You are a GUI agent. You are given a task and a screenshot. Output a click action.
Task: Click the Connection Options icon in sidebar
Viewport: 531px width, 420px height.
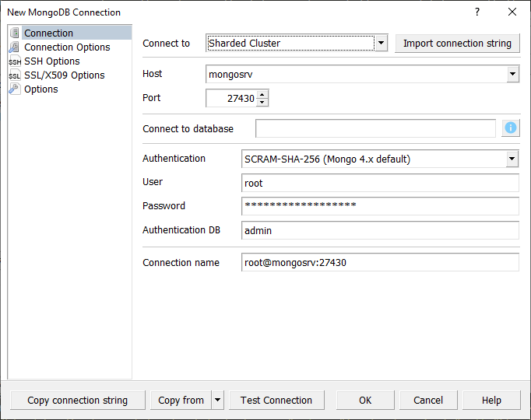pyautogui.click(x=15, y=47)
